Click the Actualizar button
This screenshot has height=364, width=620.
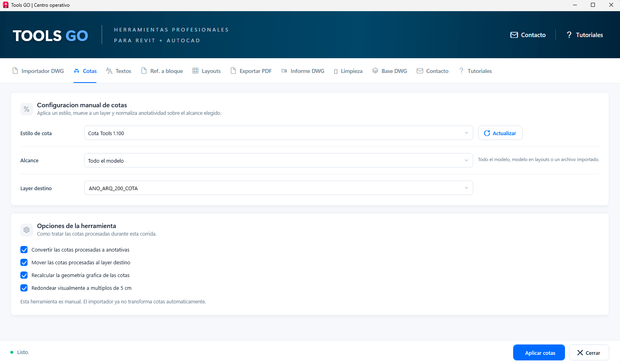(x=500, y=133)
